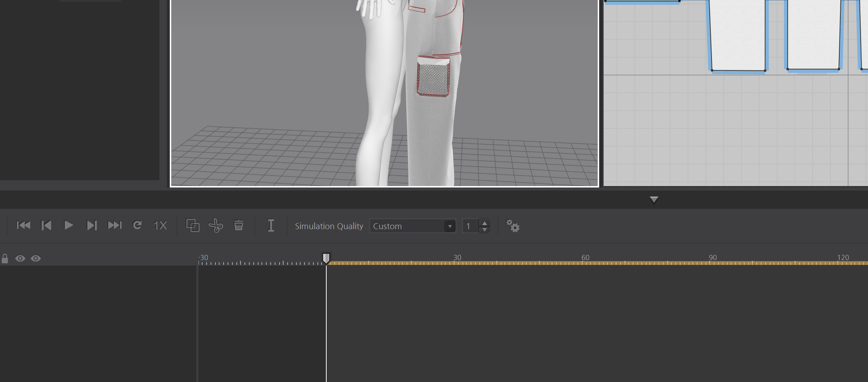Screen dimensions: 868x382
Task: Click the copy keyframe icon
Action: tap(193, 225)
